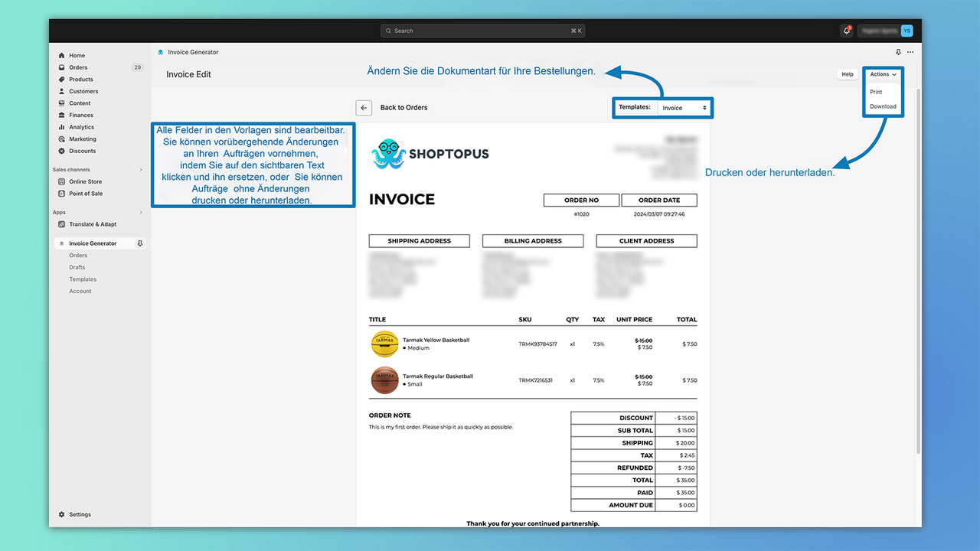Open the three-dot more menu in header
980x551 pixels.
click(910, 53)
